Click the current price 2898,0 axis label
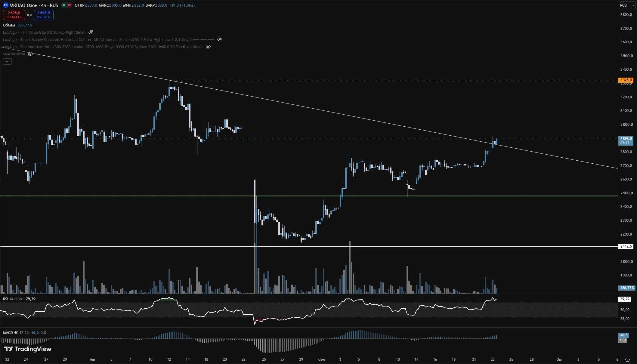Image resolution: width=637 pixels, height=364 pixels. point(626,140)
